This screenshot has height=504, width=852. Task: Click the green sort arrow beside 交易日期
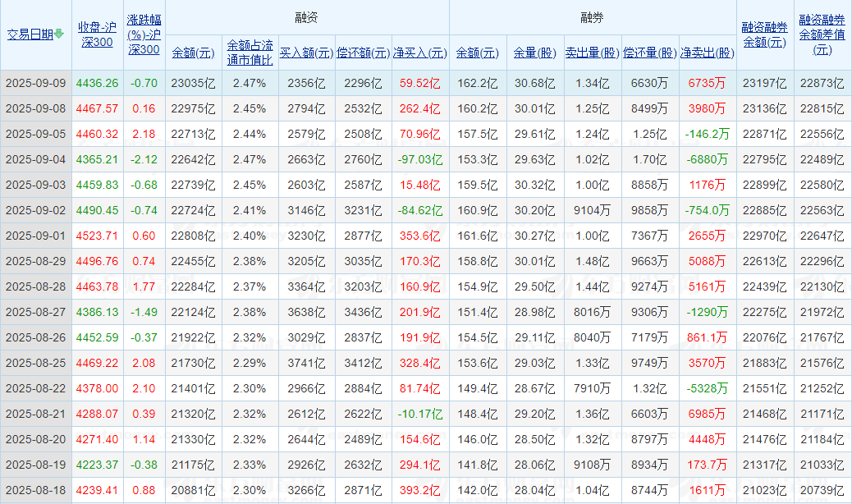pos(59,34)
